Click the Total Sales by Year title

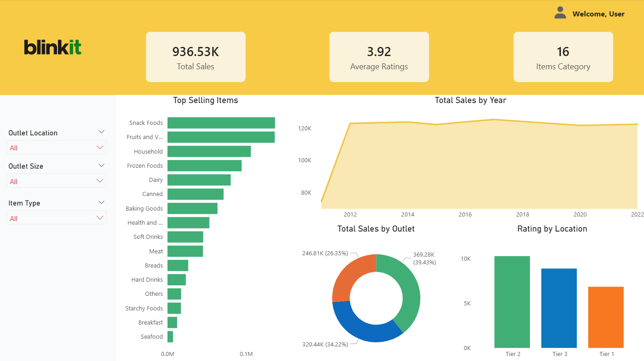point(471,100)
